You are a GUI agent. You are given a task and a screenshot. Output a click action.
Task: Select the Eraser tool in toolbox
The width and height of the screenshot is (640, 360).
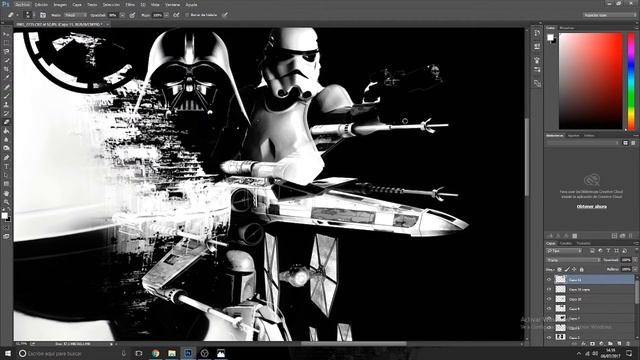tap(6, 122)
